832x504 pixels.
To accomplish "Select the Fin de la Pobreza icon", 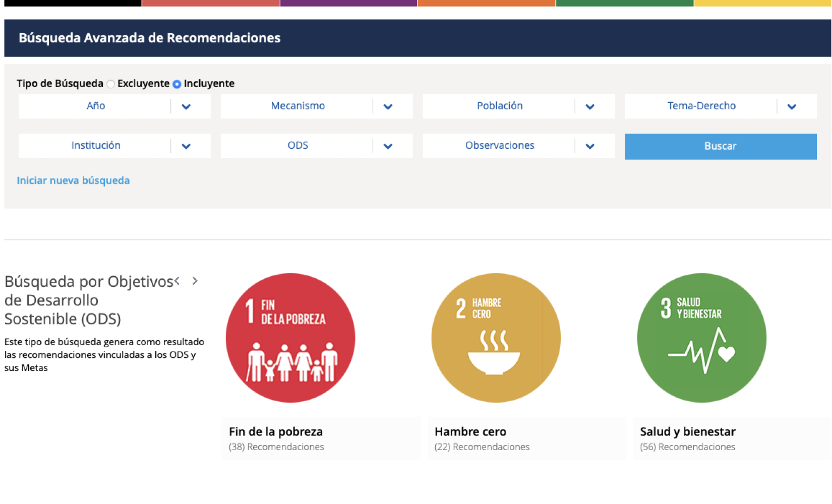I will pos(290,338).
